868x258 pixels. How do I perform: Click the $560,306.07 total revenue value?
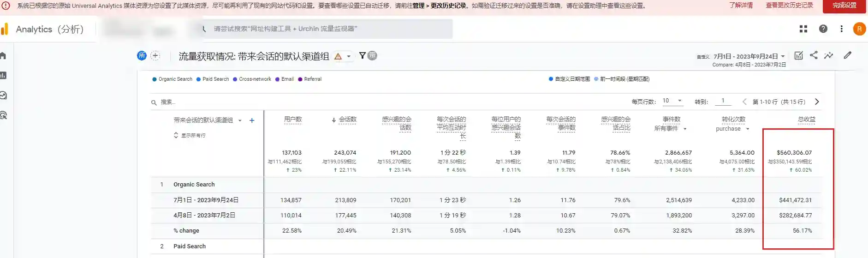[x=794, y=153]
